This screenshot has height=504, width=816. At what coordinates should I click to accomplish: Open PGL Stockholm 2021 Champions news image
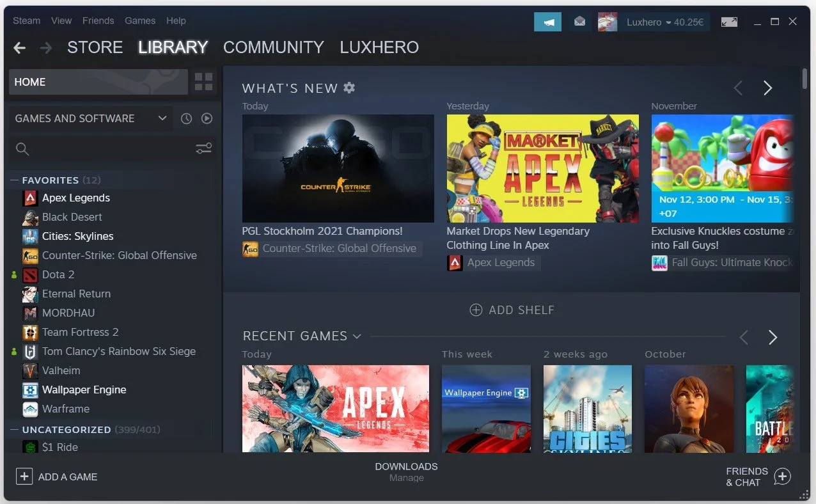[338, 169]
